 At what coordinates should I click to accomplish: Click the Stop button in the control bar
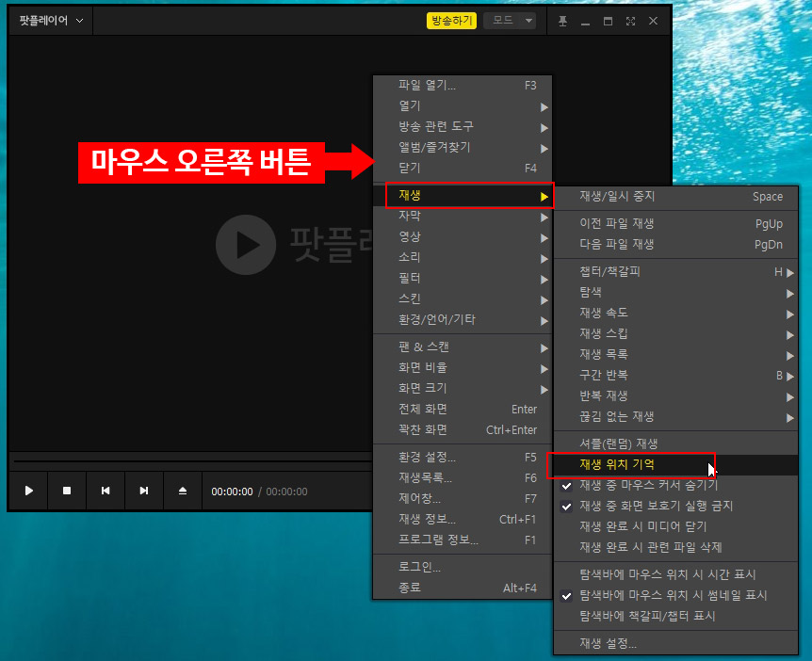tap(67, 491)
